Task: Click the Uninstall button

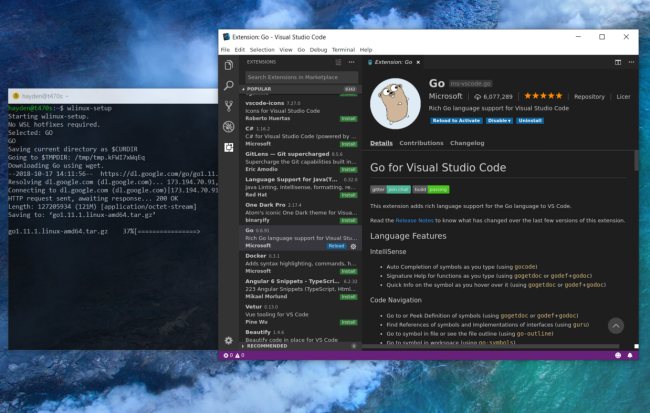Action: pyautogui.click(x=530, y=121)
